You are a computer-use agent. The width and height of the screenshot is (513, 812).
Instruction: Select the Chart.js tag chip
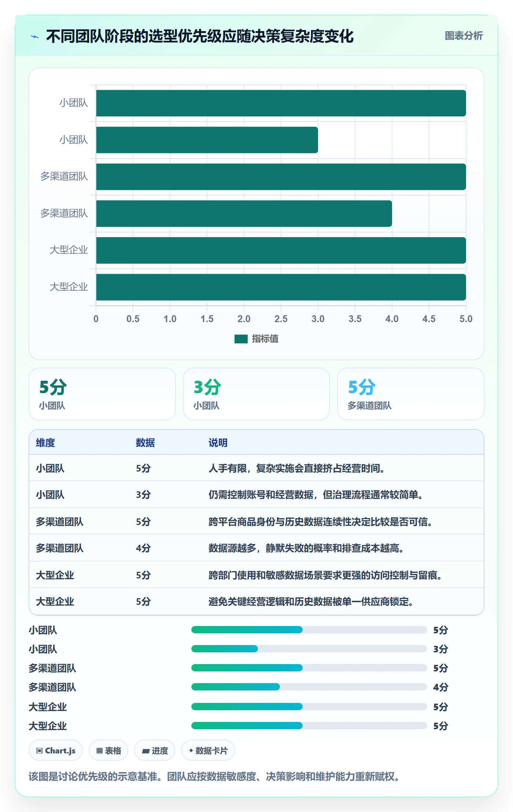56,750
